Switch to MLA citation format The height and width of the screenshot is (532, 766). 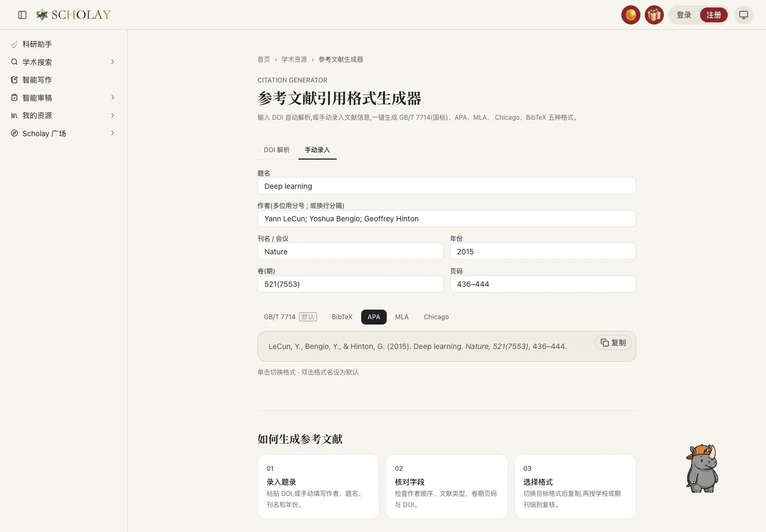point(402,317)
